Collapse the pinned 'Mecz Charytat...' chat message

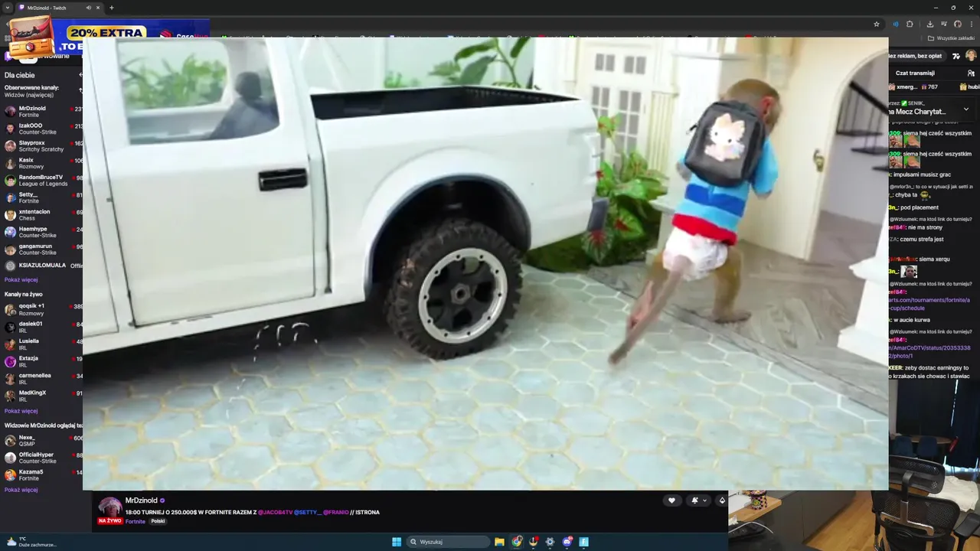(966, 109)
